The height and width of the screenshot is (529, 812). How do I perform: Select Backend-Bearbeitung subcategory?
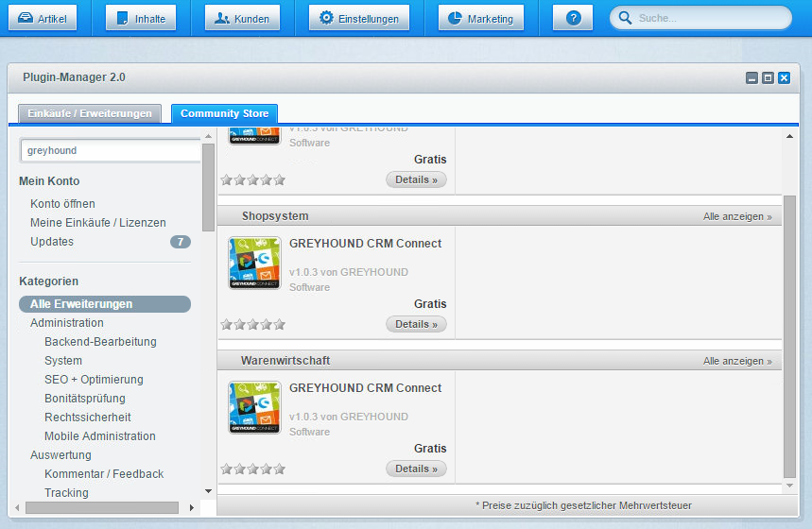100,342
